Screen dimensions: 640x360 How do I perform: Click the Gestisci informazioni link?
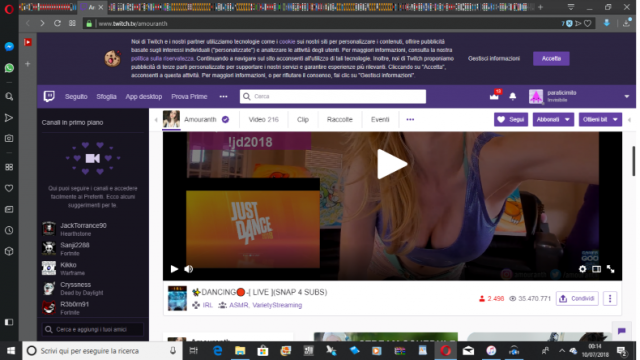click(494, 58)
